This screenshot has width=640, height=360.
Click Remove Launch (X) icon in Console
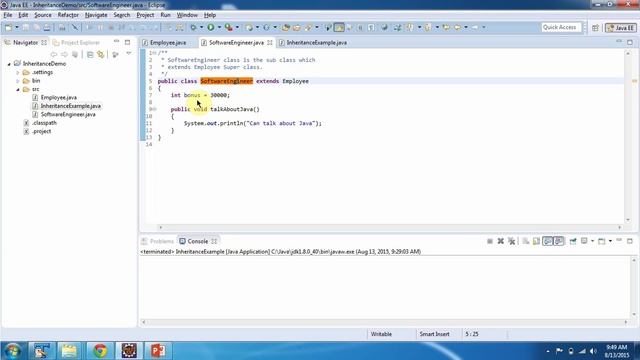point(500,241)
